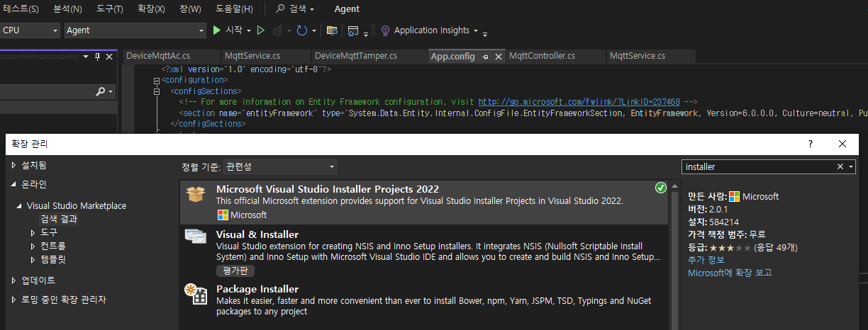This screenshot has width=868, height=330.
Task: Click the green installed checkmark icon
Action: pyautogui.click(x=660, y=188)
